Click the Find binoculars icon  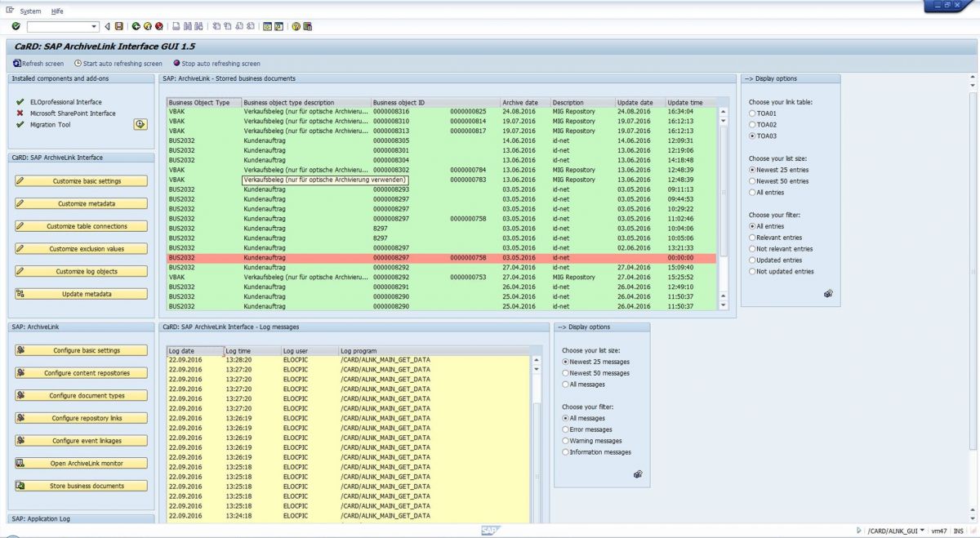tap(188, 27)
